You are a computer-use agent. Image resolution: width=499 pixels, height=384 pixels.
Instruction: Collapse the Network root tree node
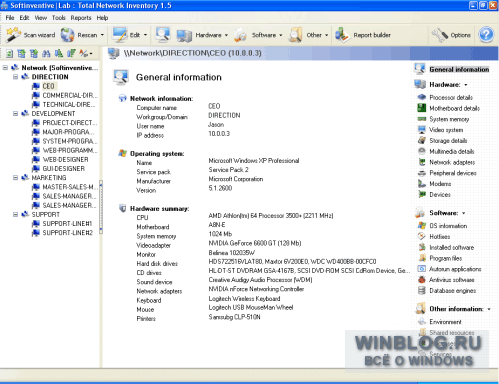tap(5, 68)
